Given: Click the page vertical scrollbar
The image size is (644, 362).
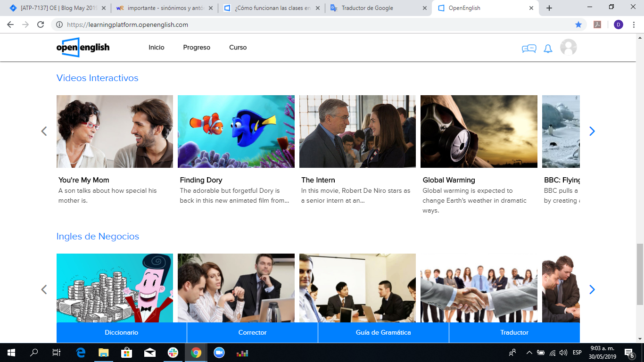Looking at the screenshot, I should 640,273.
